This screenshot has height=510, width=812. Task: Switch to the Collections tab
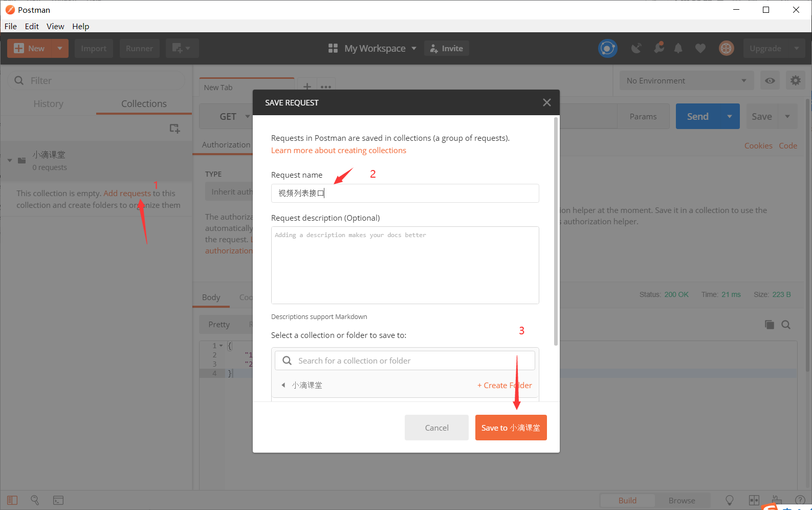(144, 103)
